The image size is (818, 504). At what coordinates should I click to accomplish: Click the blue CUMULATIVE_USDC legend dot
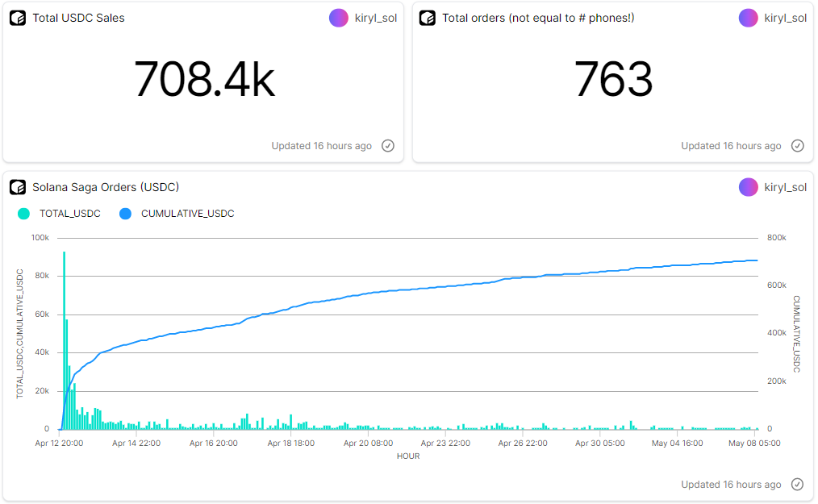pyautogui.click(x=125, y=214)
